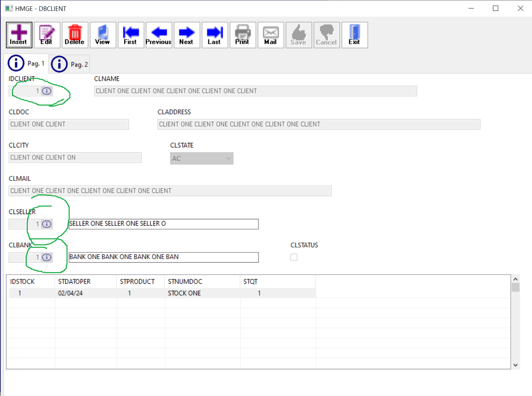Open the CLBANK lookup info icon
This screenshot has height=396, width=532.
pos(47,258)
